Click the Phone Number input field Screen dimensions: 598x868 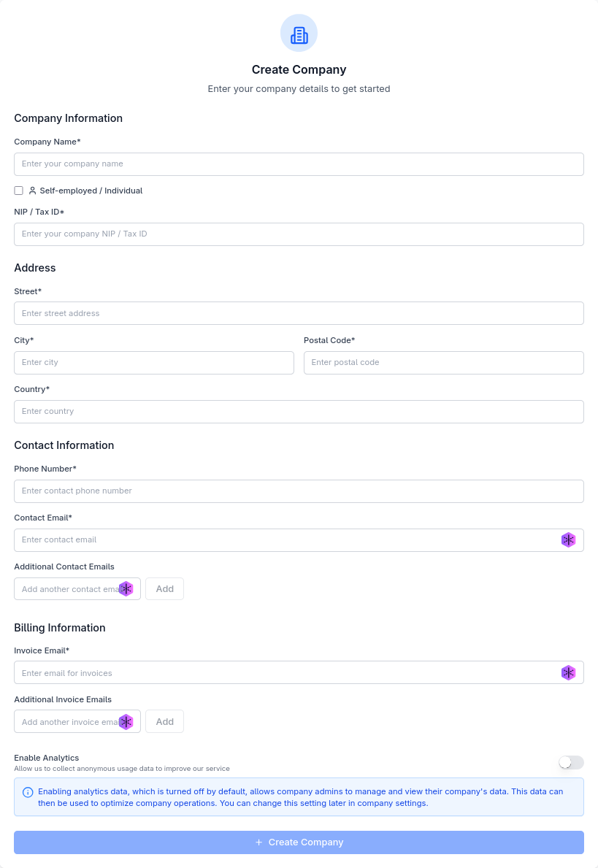point(299,491)
